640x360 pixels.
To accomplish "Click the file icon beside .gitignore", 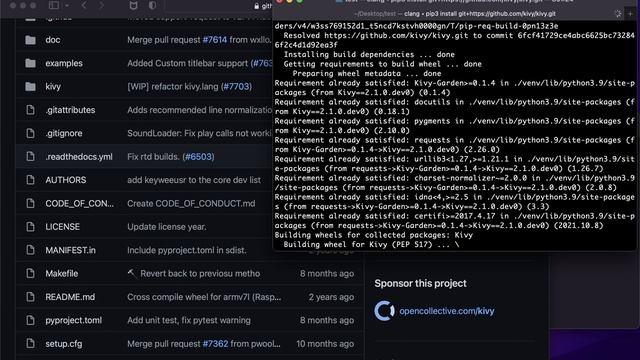I will [31, 133].
